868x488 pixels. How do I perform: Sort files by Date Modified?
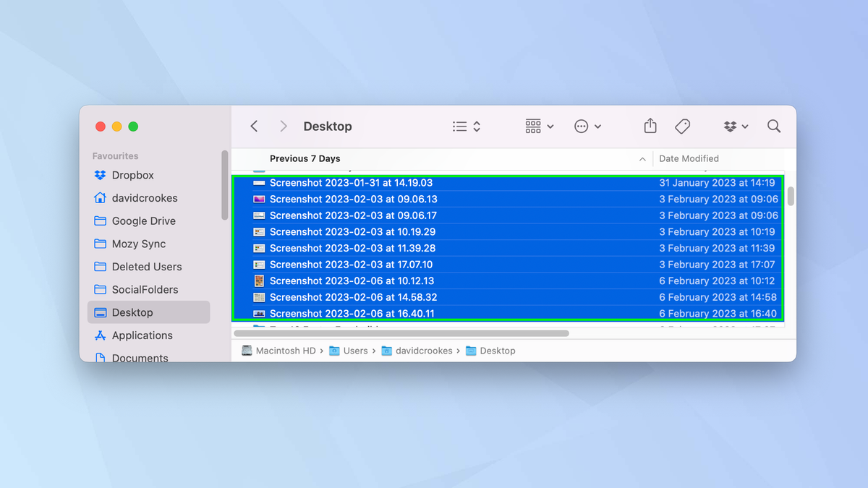tap(689, 158)
